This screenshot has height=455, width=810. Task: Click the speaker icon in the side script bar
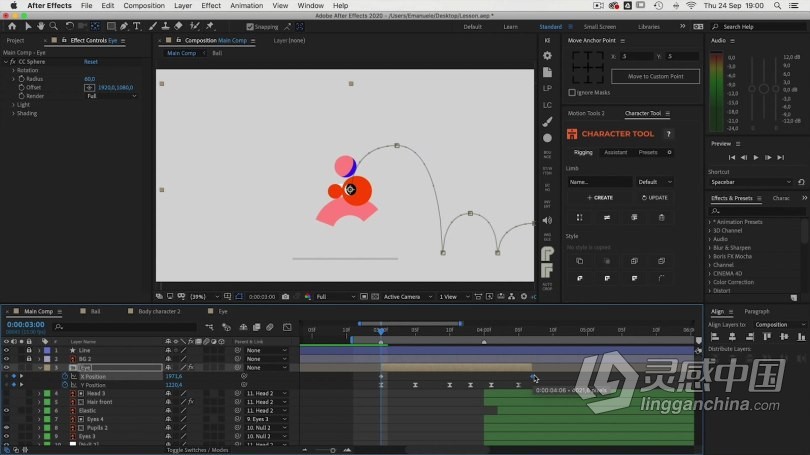coord(548,221)
